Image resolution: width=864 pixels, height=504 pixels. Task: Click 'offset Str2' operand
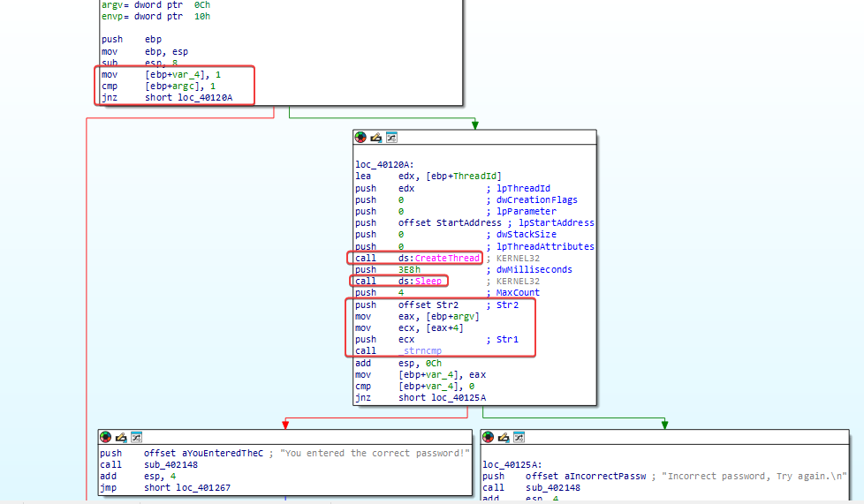(428, 305)
